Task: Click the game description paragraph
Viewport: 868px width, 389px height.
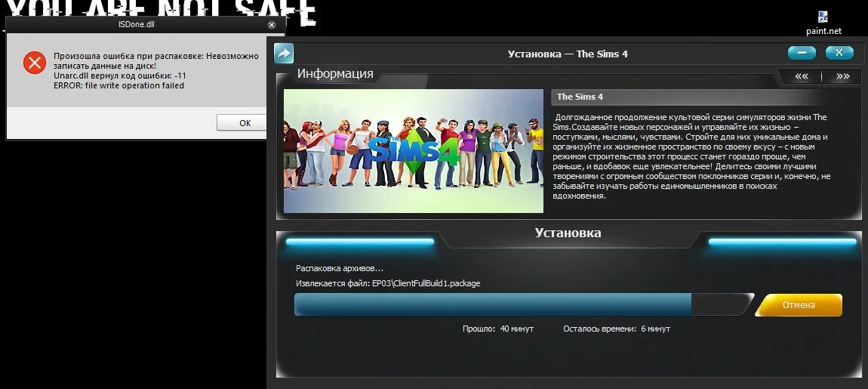Action: click(692, 156)
